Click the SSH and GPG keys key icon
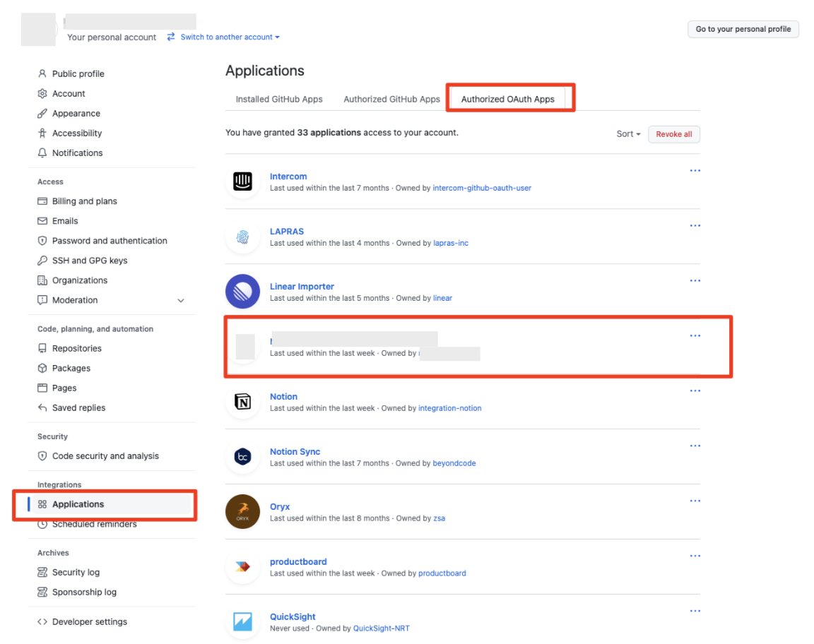The width and height of the screenshot is (814, 644). [42, 260]
